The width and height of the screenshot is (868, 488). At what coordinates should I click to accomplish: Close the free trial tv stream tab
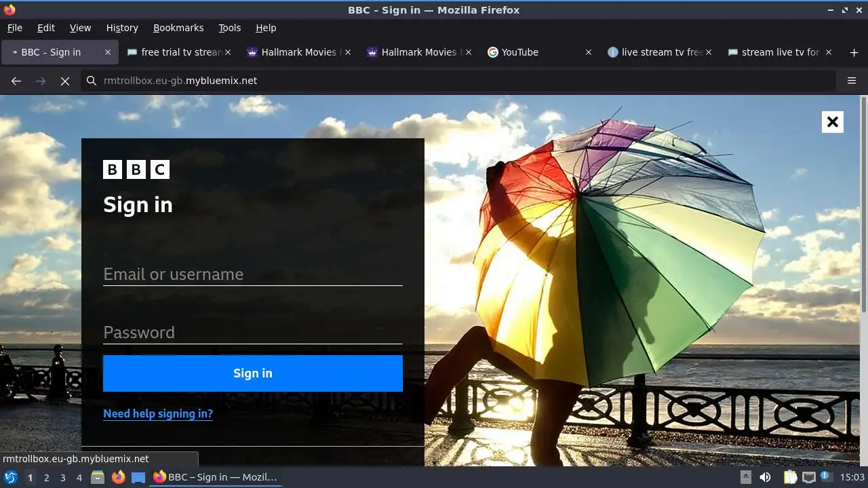point(228,52)
